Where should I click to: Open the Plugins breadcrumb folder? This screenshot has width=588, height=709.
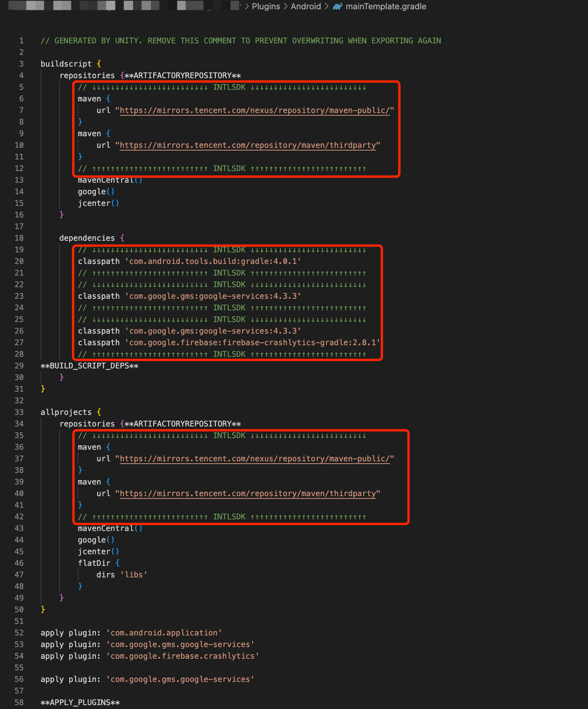pyautogui.click(x=266, y=7)
